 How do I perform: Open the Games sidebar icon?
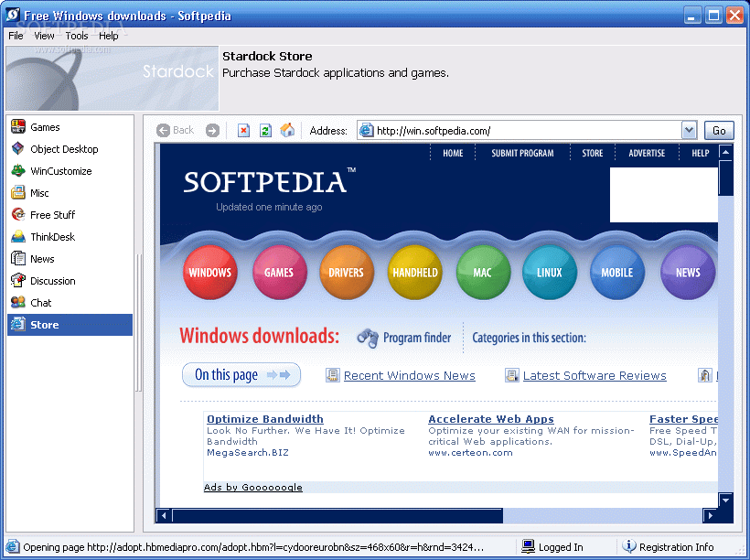tap(18, 127)
